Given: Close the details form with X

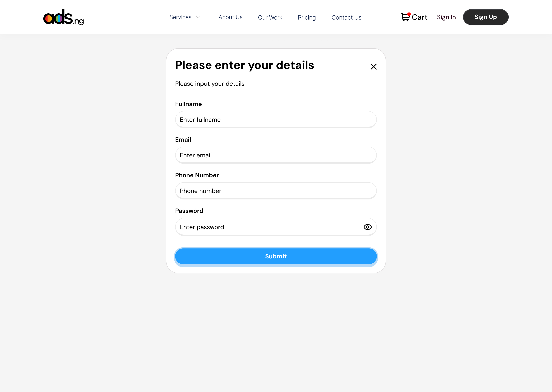Looking at the screenshot, I should pos(374,67).
